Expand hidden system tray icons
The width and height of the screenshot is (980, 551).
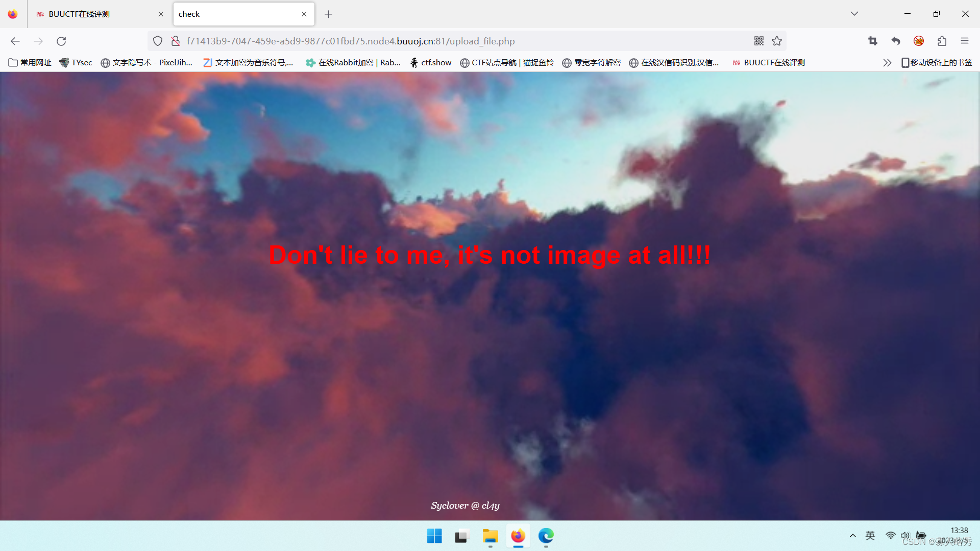pyautogui.click(x=852, y=535)
